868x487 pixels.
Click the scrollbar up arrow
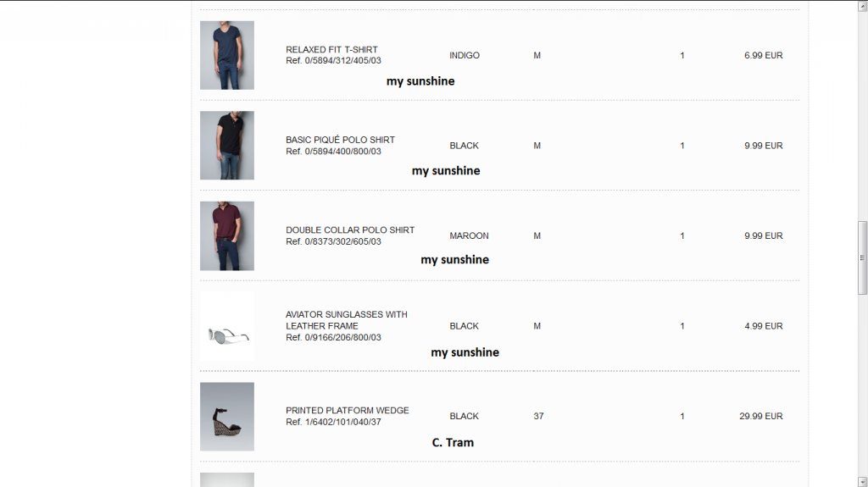pyautogui.click(x=862, y=7)
